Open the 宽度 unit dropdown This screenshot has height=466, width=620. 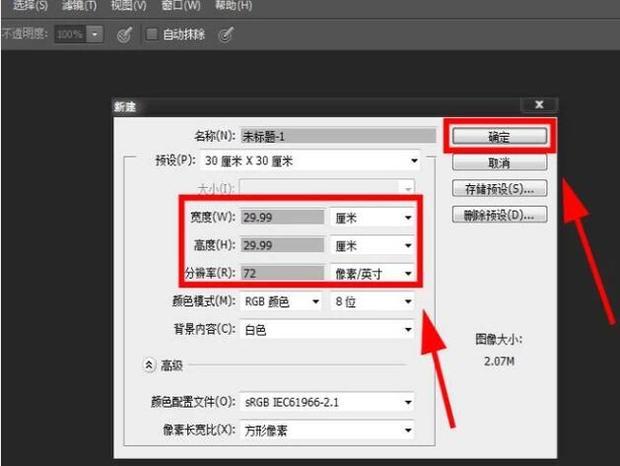click(372, 218)
